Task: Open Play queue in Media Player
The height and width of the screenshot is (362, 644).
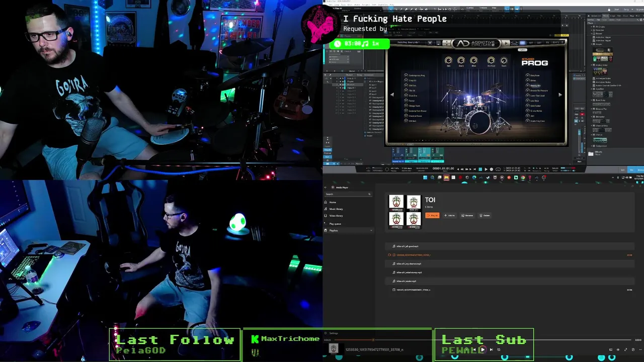Action: point(335,224)
